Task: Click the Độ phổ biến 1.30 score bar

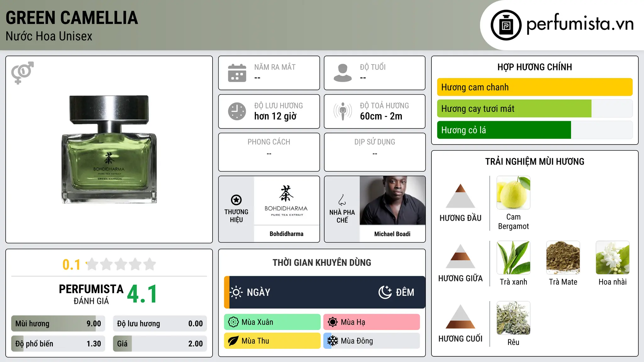Action: 58,343
